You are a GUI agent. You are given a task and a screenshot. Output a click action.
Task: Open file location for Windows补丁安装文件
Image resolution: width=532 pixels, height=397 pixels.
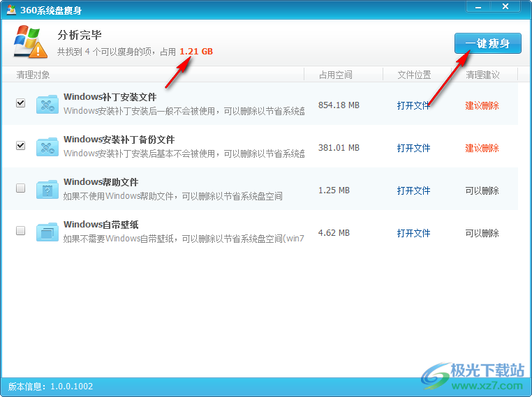point(413,105)
